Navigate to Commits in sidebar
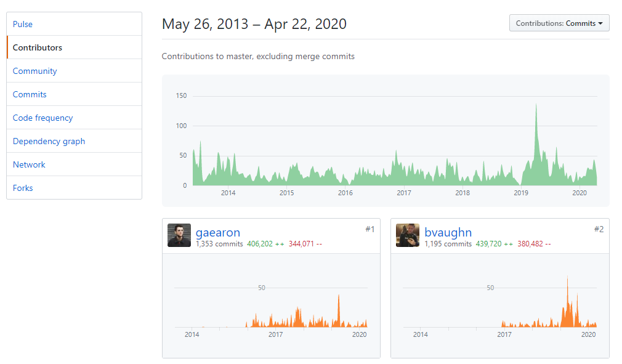 coord(30,94)
